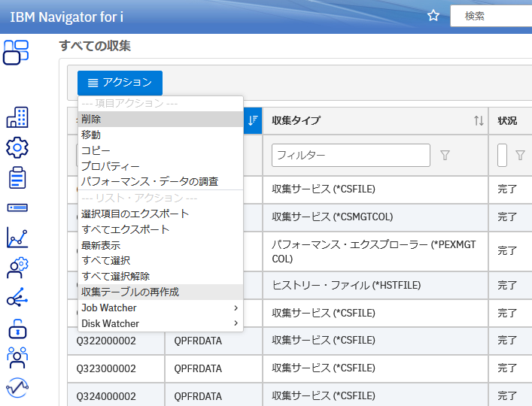Choose すべて選択解除 in menu
Image resolution: width=532 pixels, height=406 pixels.
pyautogui.click(x=161, y=276)
